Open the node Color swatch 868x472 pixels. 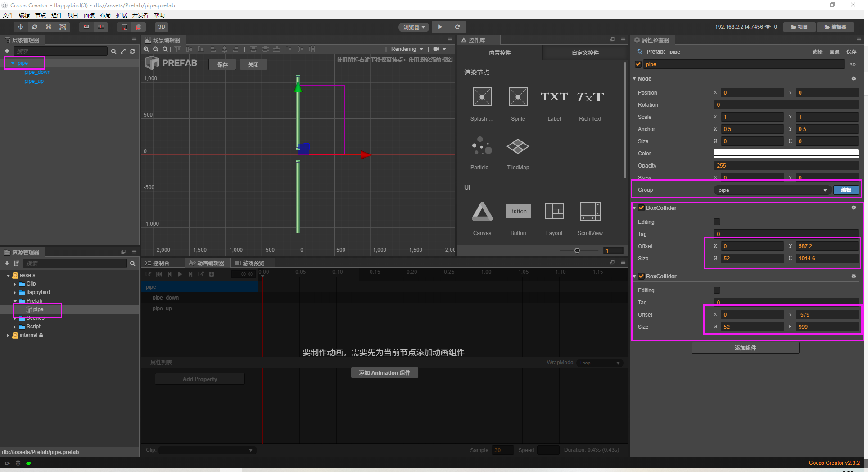[786, 154]
